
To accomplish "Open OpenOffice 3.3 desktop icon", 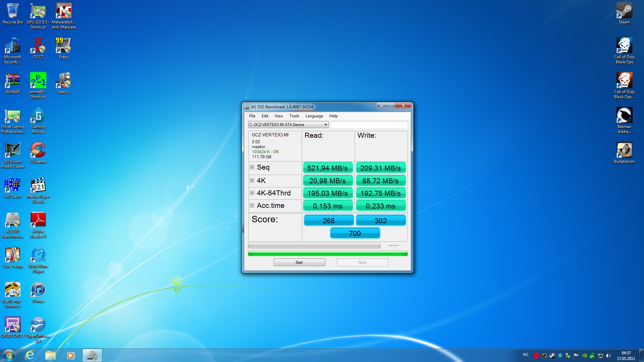I will click(x=38, y=329).
